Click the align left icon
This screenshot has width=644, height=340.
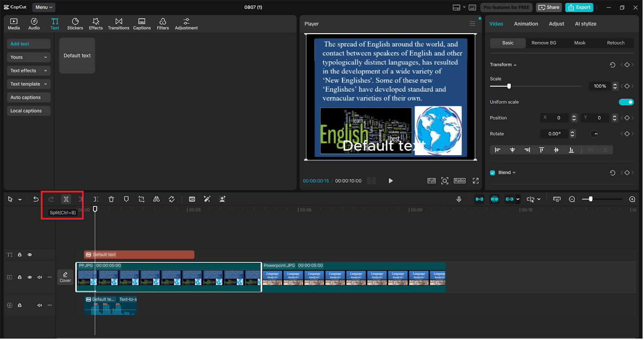click(x=497, y=150)
